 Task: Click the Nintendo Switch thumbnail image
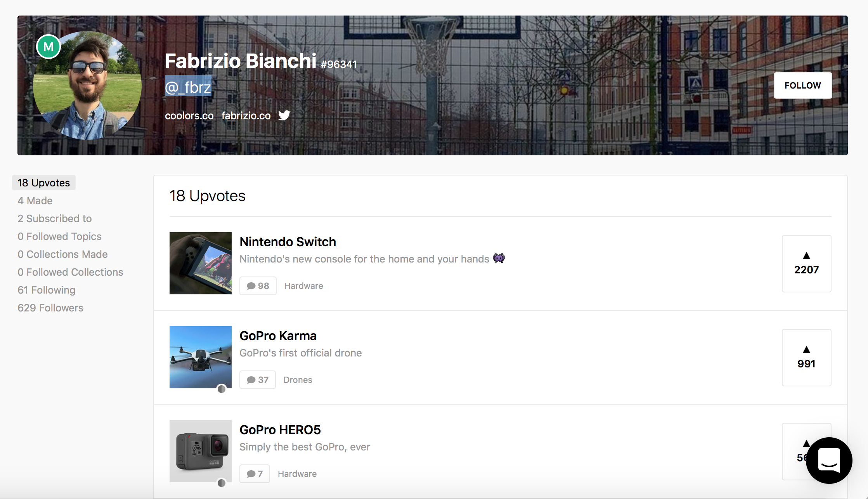(201, 263)
